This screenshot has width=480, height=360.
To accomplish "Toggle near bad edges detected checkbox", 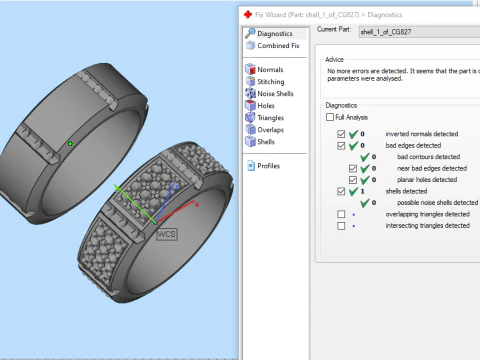I will (x=353, y=168).
